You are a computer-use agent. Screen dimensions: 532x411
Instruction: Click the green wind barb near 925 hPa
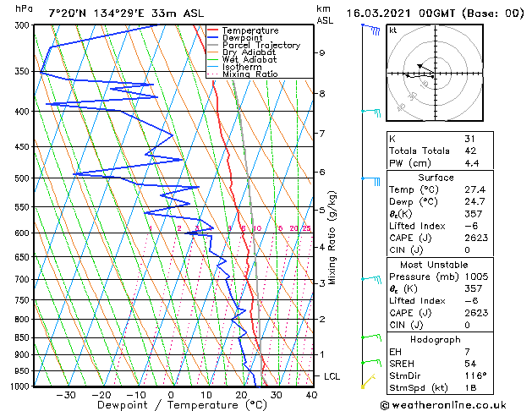click(x=371, y=363)
